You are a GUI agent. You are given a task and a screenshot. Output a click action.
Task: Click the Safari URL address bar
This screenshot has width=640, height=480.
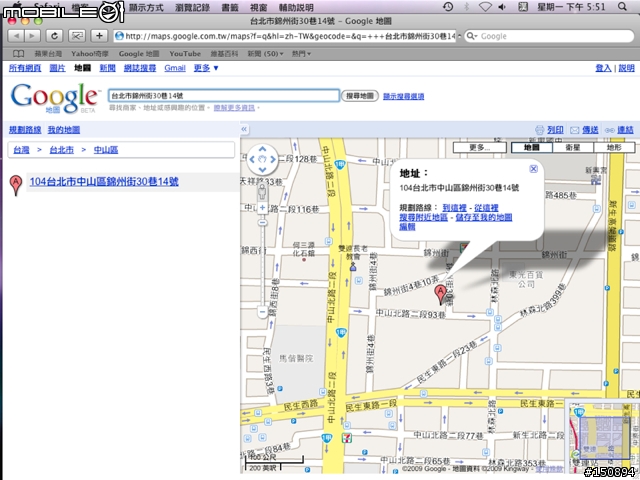point(285,36)
